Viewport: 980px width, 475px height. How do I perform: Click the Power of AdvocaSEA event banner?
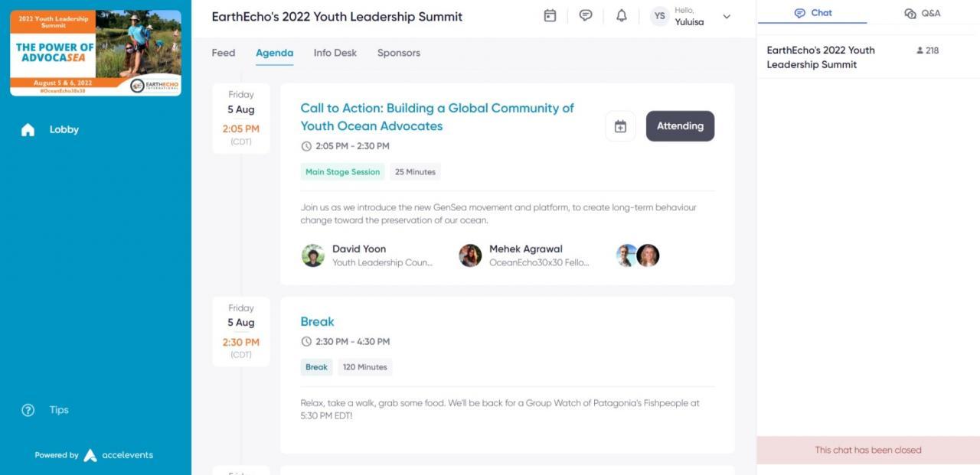(x=96, y=53)
